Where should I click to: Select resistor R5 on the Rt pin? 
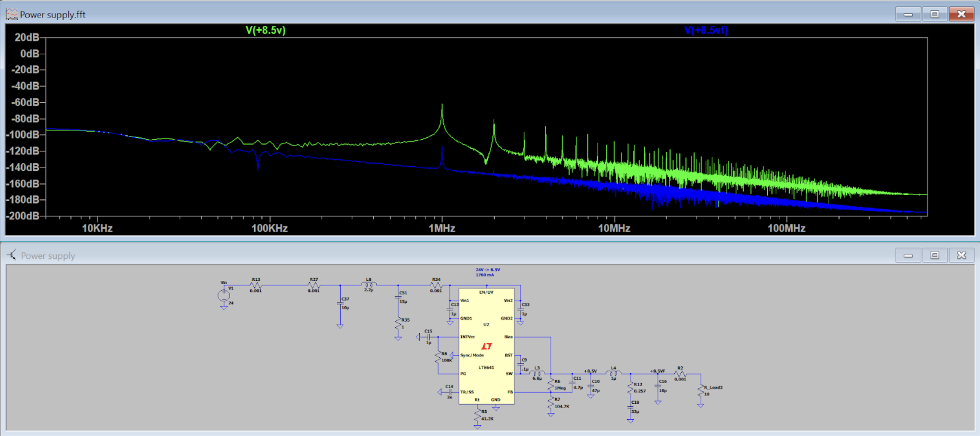tap(478, 414)
